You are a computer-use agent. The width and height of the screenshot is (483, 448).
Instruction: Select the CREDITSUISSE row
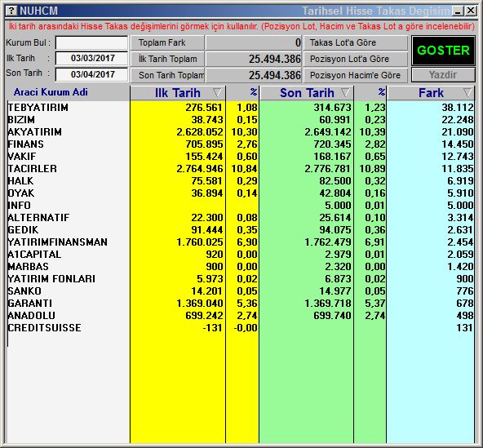(241, 328)
